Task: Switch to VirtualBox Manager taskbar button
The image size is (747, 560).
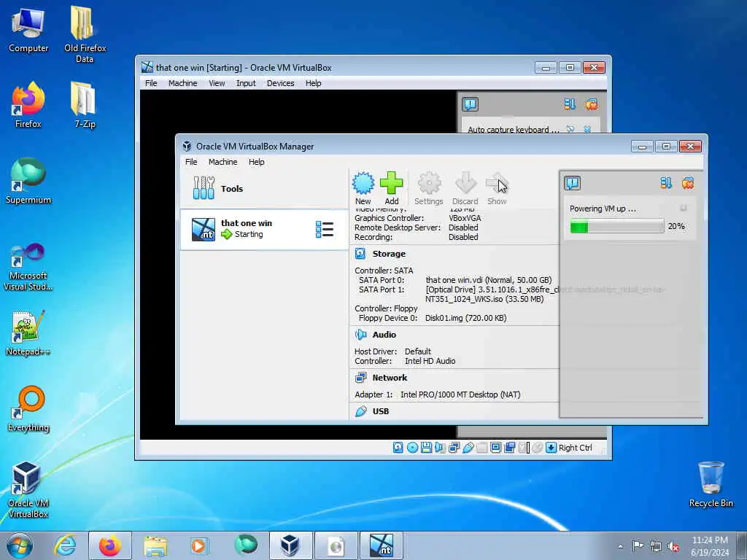Action: (290, 545)
